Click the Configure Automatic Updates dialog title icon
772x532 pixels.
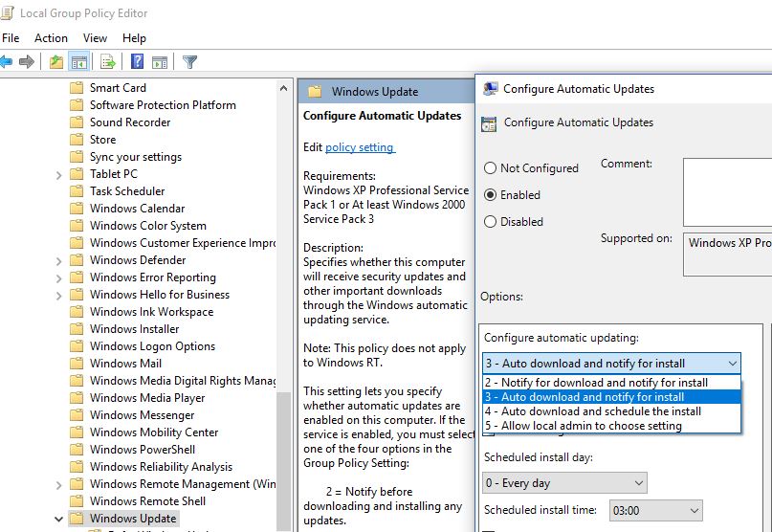[490, 89]
